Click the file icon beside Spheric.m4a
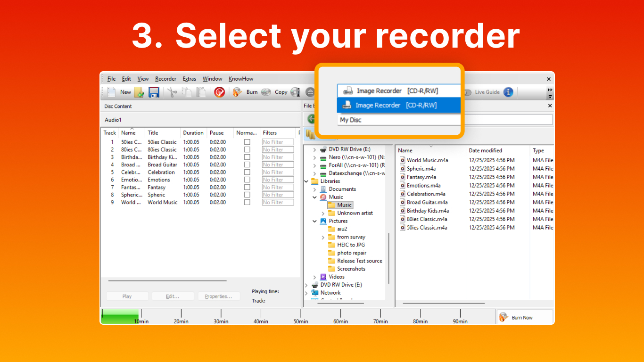Screen dimensions: 644x362 [403, 169]
